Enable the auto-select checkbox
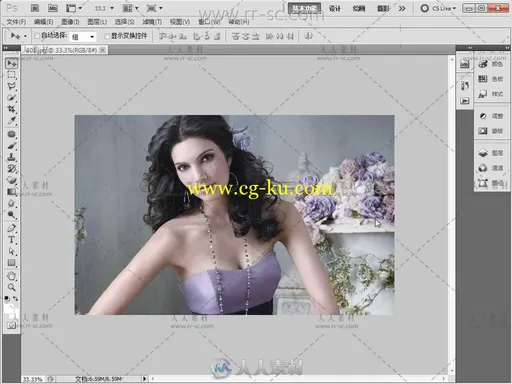This screenshot has width=512, height=384. tap(37, 36)
